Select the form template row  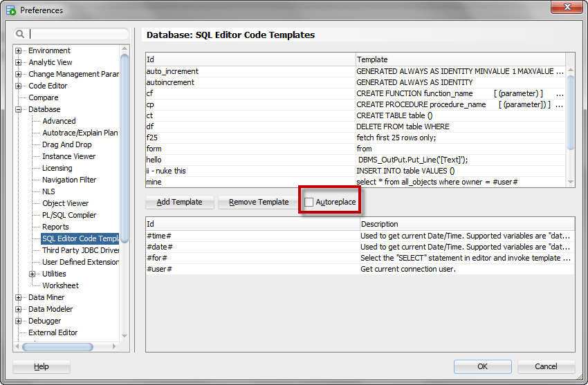point(356,149)
